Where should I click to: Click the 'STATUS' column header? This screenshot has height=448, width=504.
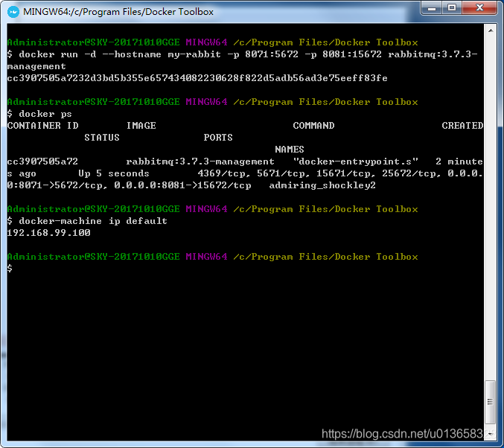point(102,138)
